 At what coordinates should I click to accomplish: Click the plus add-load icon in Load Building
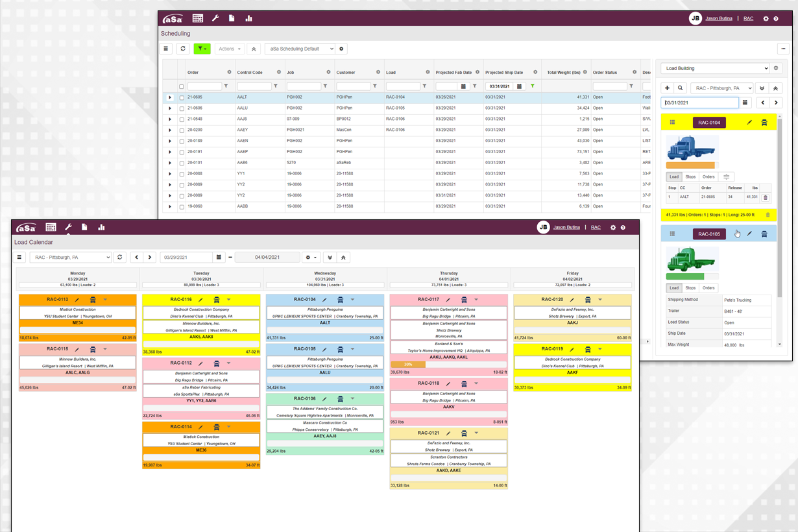(667, 88)
